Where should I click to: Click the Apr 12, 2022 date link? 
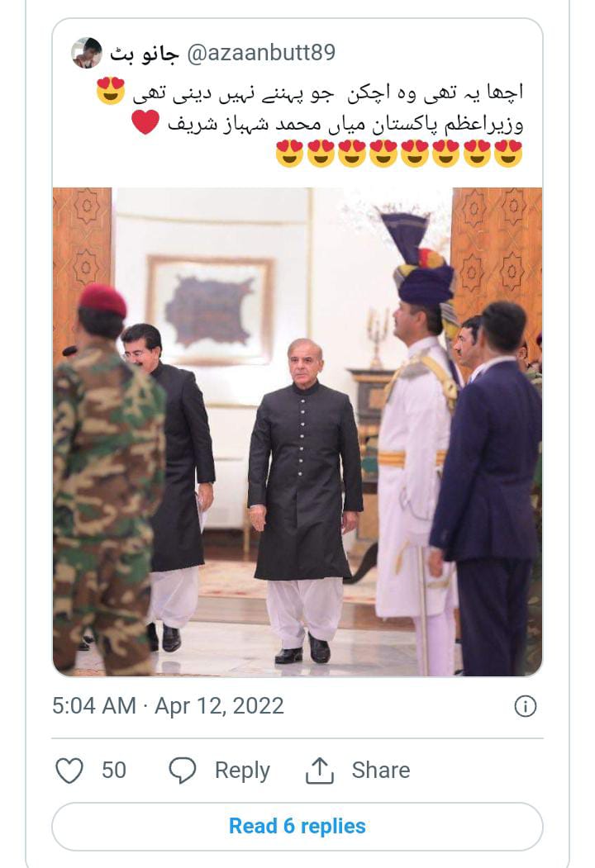coord(219,706)
